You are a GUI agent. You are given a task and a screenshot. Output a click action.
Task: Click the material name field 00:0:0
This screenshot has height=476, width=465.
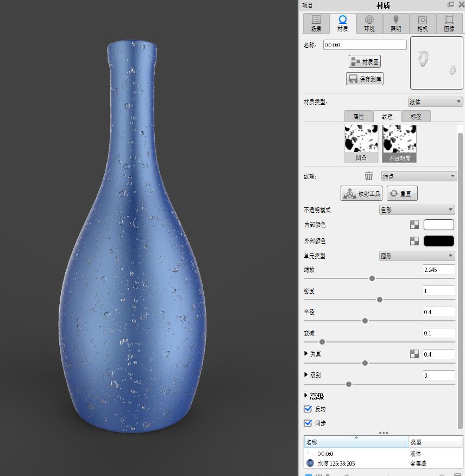(x=365, y=45)
